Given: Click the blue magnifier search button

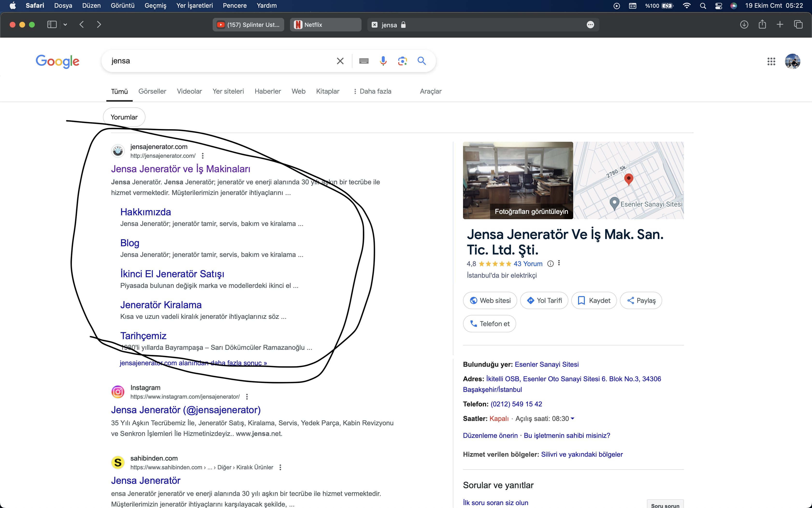Looking at the screenshot, I should [422, 61].
